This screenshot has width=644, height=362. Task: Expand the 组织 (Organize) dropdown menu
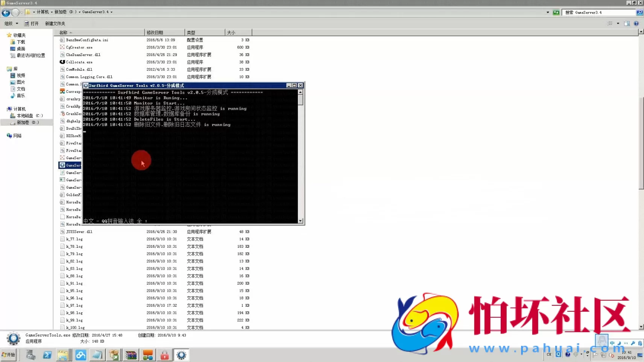11,23
